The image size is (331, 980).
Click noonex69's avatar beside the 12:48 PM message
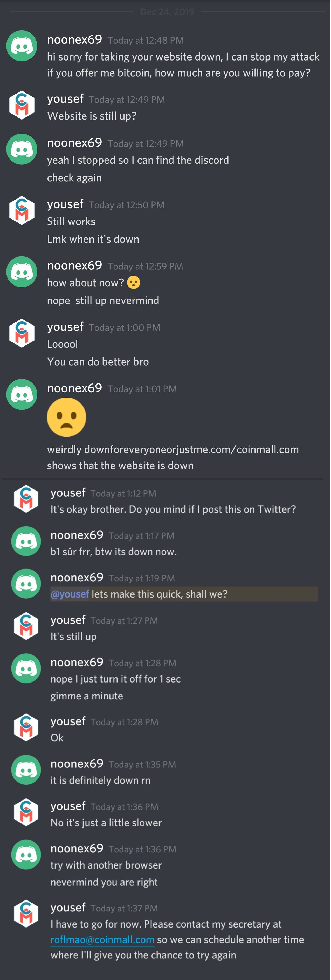22,46
